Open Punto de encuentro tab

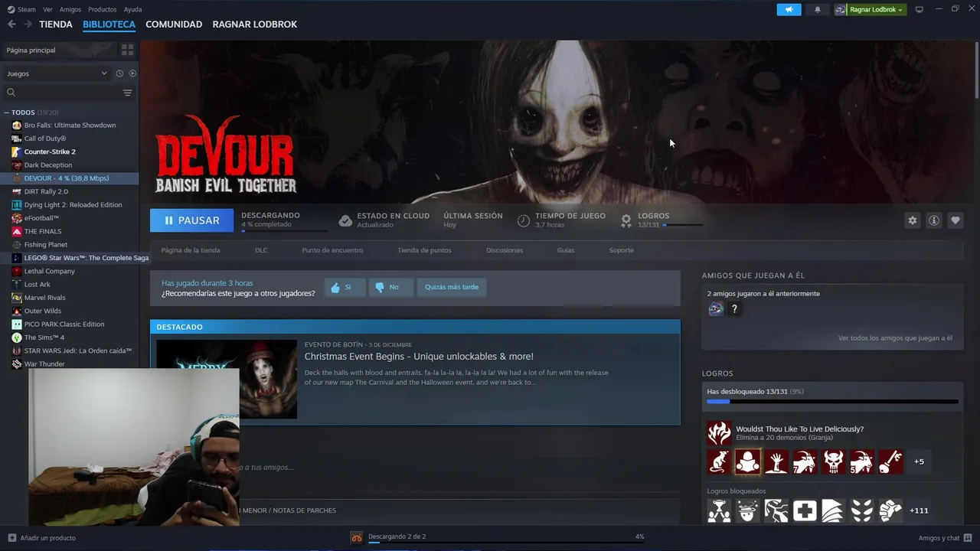click(332, 250)
